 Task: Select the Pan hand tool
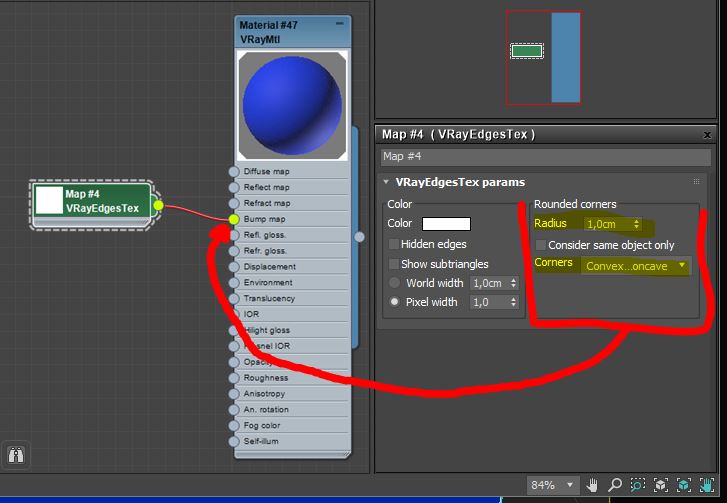(593, 486)
